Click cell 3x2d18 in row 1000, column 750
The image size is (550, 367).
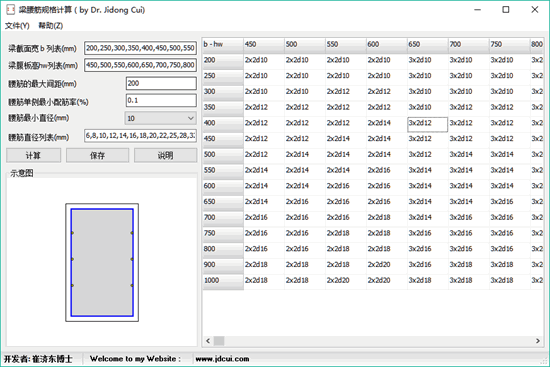click(x=510, y=282)
